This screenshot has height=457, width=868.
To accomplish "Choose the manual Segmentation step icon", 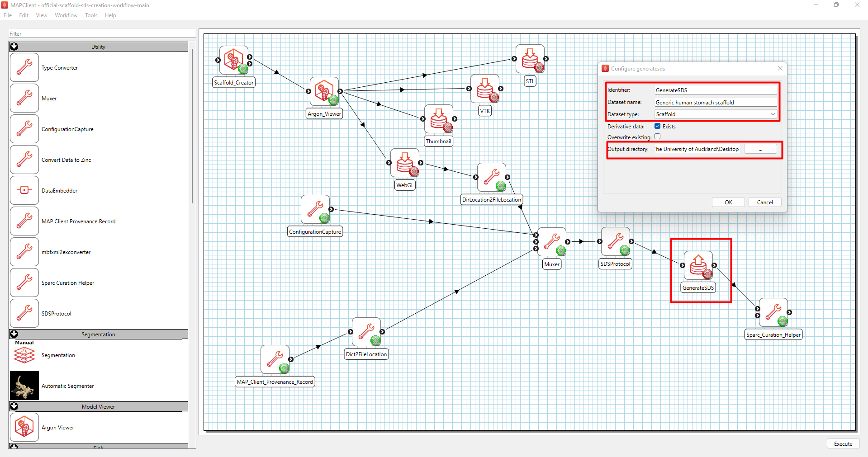I will coord(24,355).
